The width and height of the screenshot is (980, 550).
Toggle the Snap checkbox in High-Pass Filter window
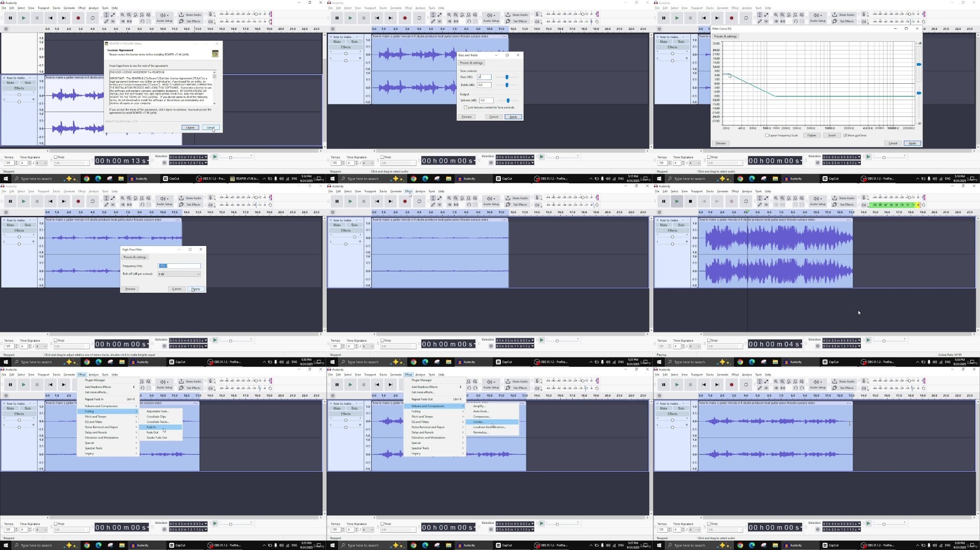click(x=56, y=341)
